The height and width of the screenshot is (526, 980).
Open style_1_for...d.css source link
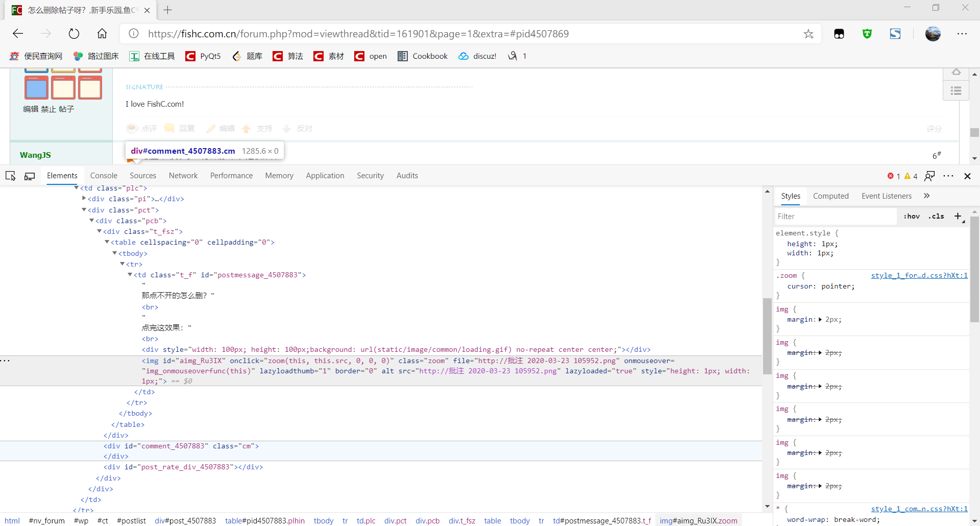point(919,276)
